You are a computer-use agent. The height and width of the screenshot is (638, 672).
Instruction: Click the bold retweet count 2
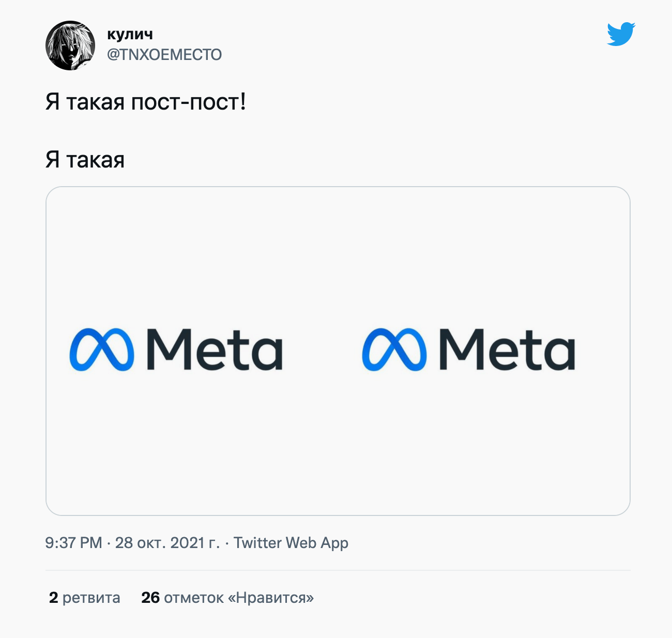pyautogui.click(x=53, y=598)
